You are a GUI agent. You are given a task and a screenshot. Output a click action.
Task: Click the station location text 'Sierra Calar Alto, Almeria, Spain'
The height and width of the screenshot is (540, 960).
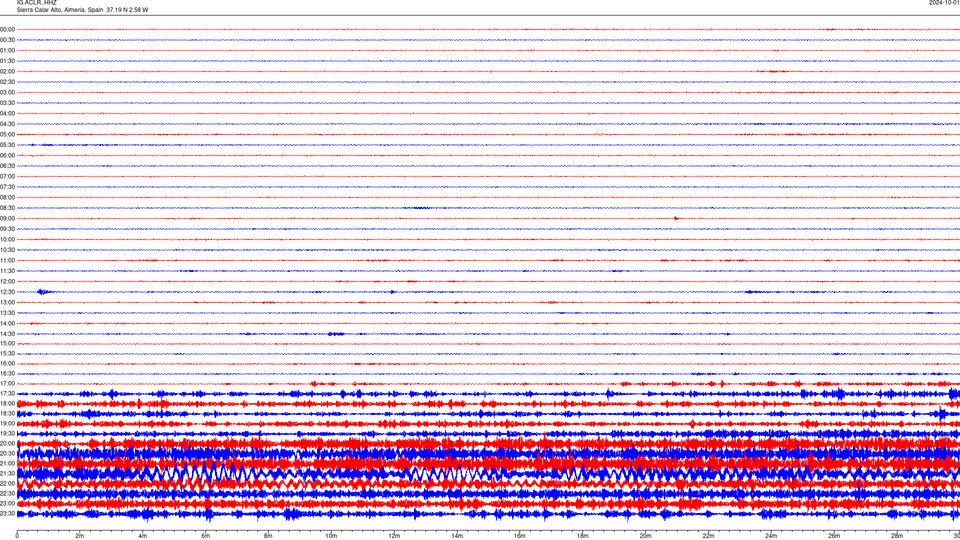pos(60,10)
